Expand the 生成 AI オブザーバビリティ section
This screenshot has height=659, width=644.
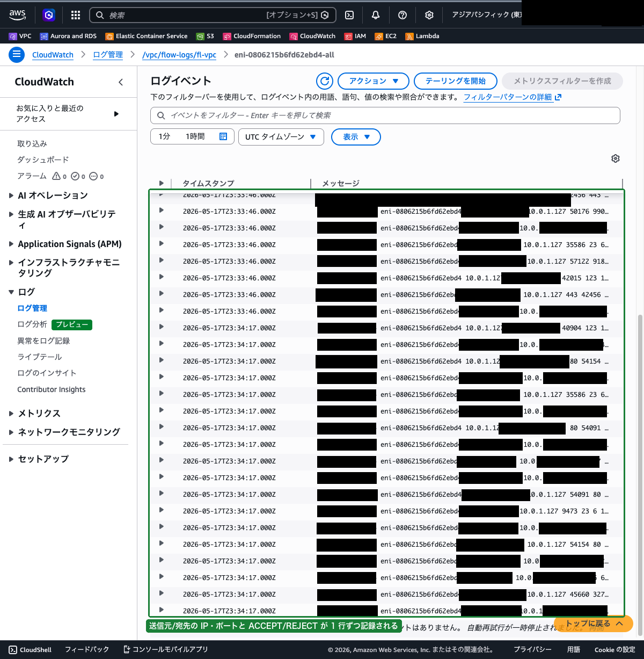tap(11, 214)
